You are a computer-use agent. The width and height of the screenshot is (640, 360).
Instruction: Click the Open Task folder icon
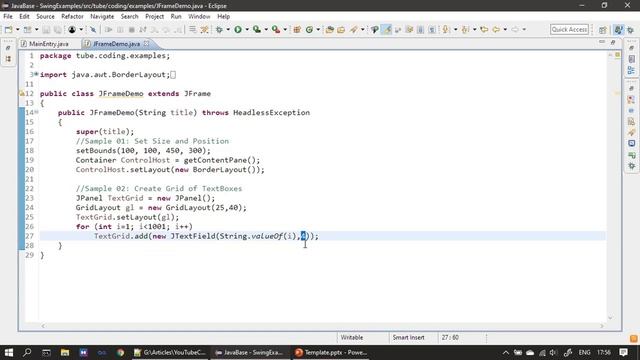click(x=341, y=29)
